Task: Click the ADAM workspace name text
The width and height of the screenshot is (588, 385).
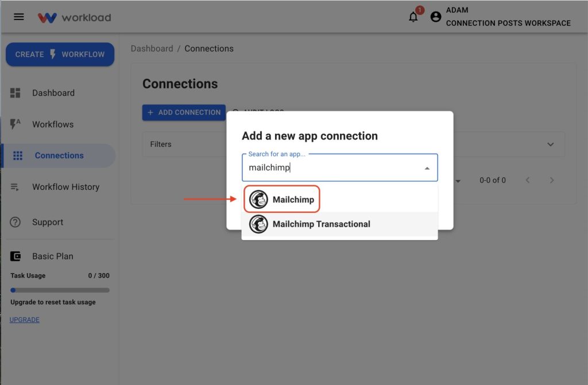Action: [457, 10]
